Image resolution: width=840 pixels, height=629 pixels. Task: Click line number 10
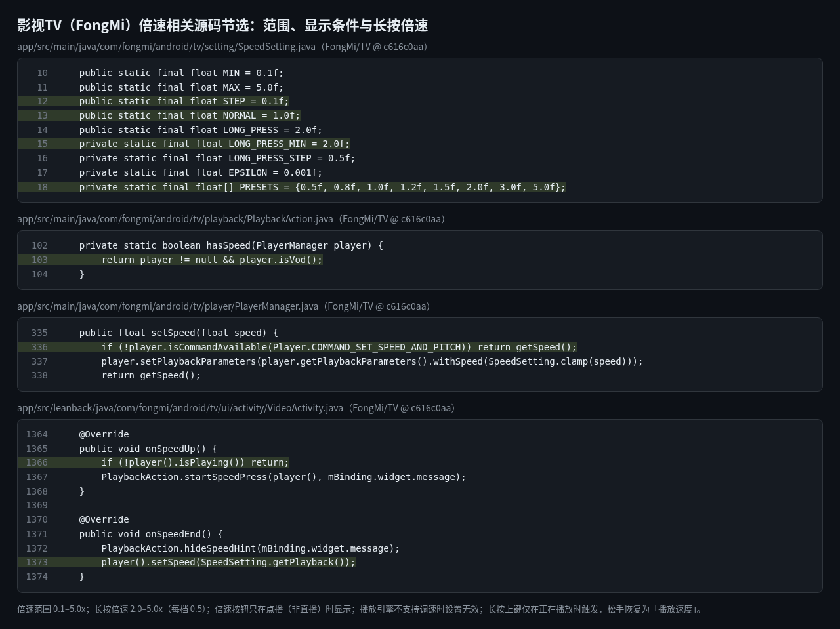click(42, 73)
